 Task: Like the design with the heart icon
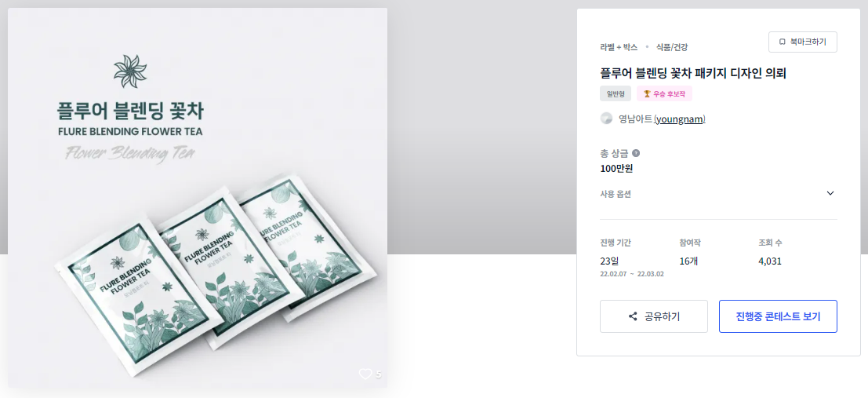pyautogui.click(x=365, y=374)
